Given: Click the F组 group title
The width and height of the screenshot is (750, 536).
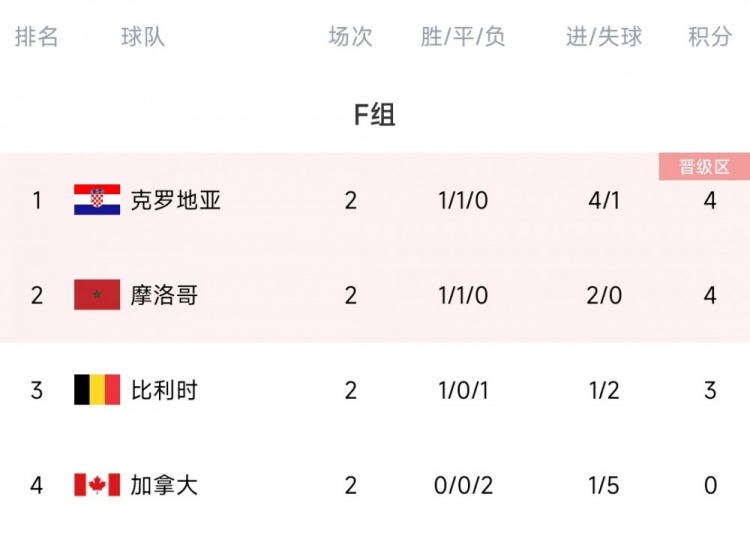Looking at the screenshot, I should coord(375,115).
